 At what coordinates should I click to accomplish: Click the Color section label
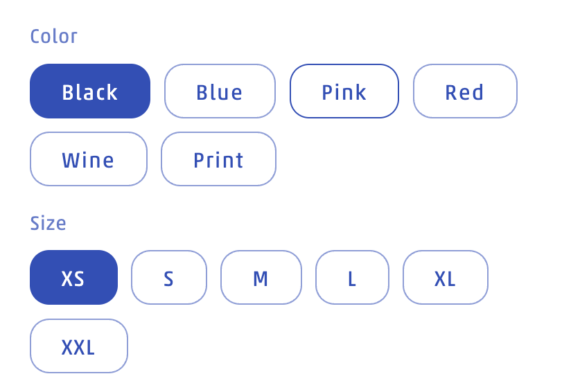point(54,36)
